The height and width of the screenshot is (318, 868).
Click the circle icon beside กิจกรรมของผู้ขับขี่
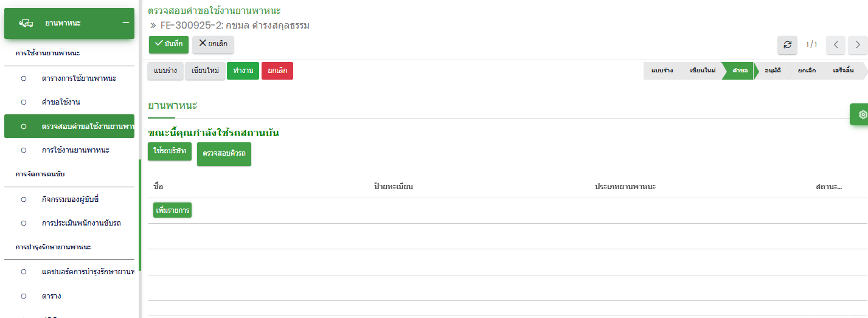point(24,199)
